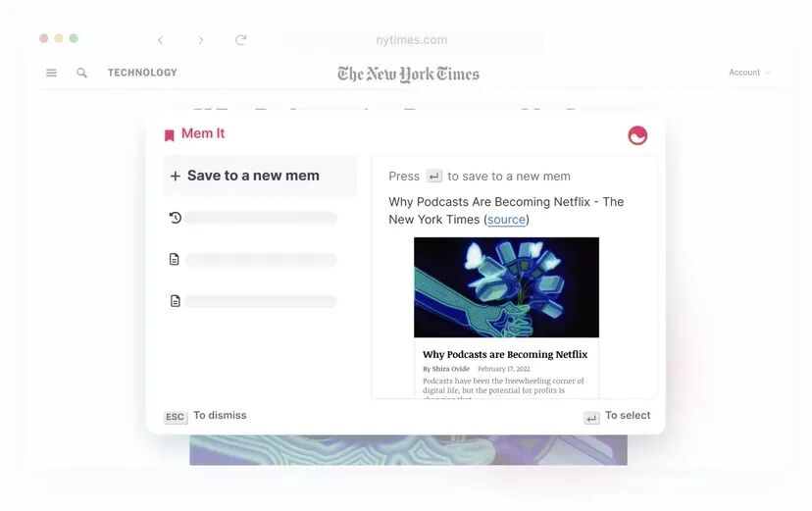
Task: Click the Enter key beside To select
Action: tap(591, 417)
